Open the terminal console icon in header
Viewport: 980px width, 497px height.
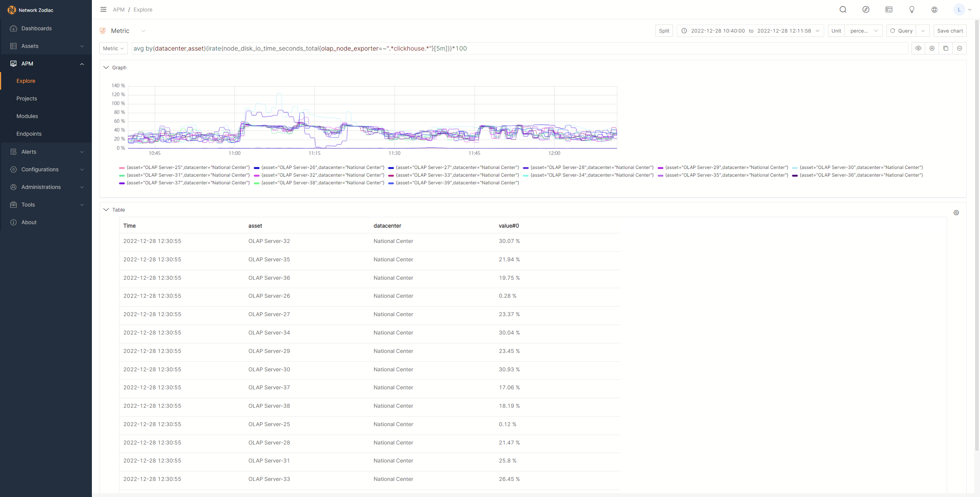(889, 10)
